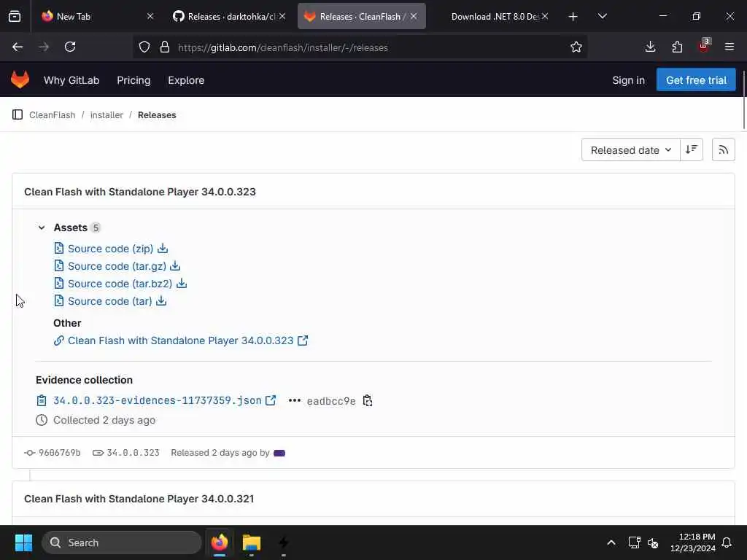Screen dimensions: 747x560
Task: Click the GitLab fox logo
Action: [20, 79]
